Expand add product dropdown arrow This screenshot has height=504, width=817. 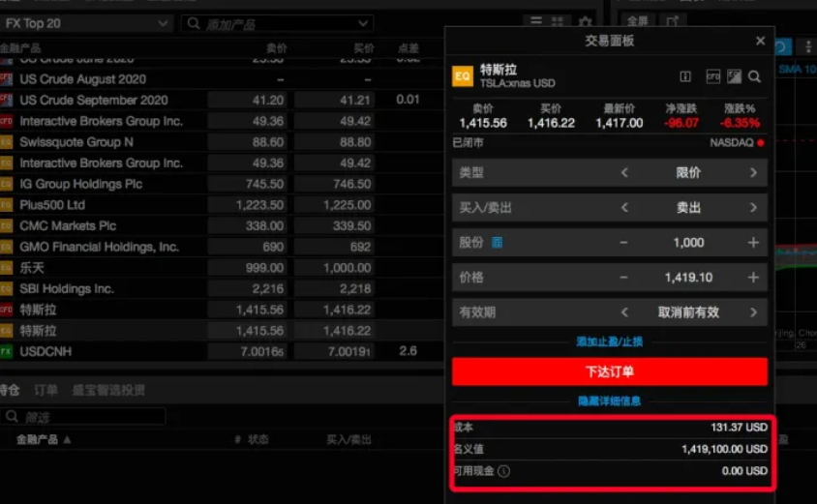[363, 23]
